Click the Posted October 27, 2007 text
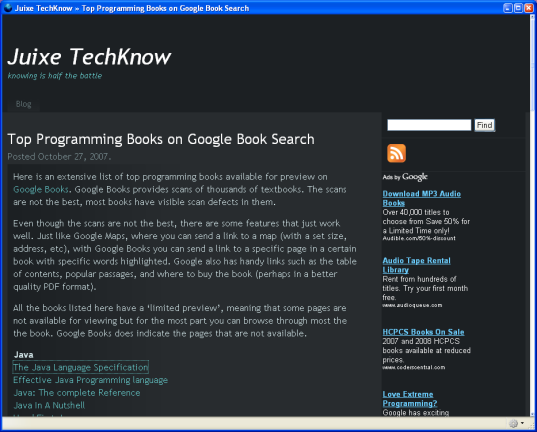 (x=59, y=157)
